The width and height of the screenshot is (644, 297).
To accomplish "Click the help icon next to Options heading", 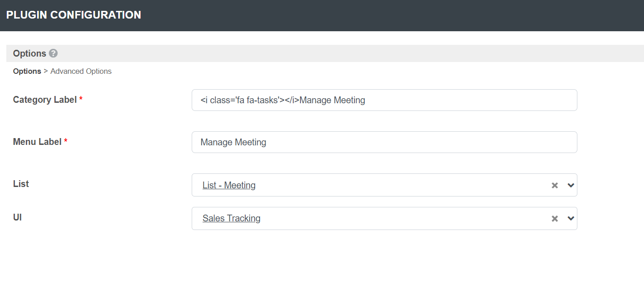I will point(53,53).
